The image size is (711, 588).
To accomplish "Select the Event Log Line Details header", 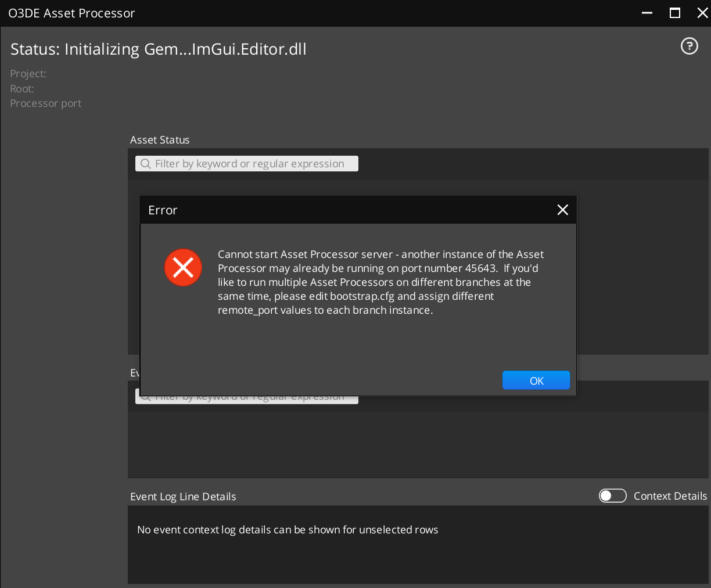I will (x=183, y=496).
